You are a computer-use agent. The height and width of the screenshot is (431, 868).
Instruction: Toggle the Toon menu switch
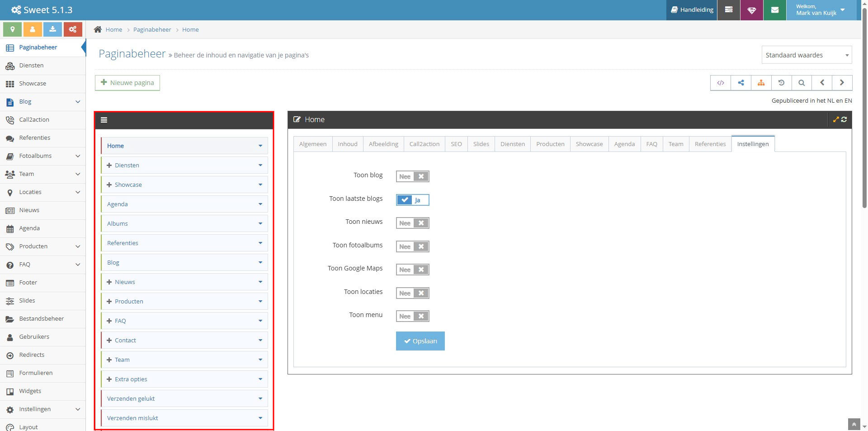(x=412, y=316)
